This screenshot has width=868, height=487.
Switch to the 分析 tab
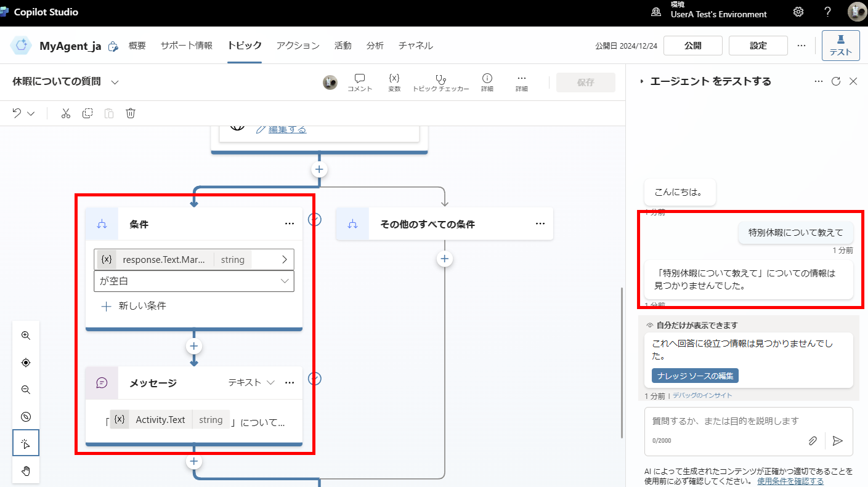[x=375, y=45]
